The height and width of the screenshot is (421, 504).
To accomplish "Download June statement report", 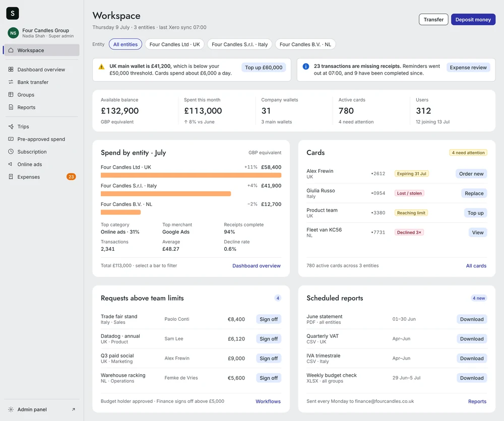I will tap(472, 319).
